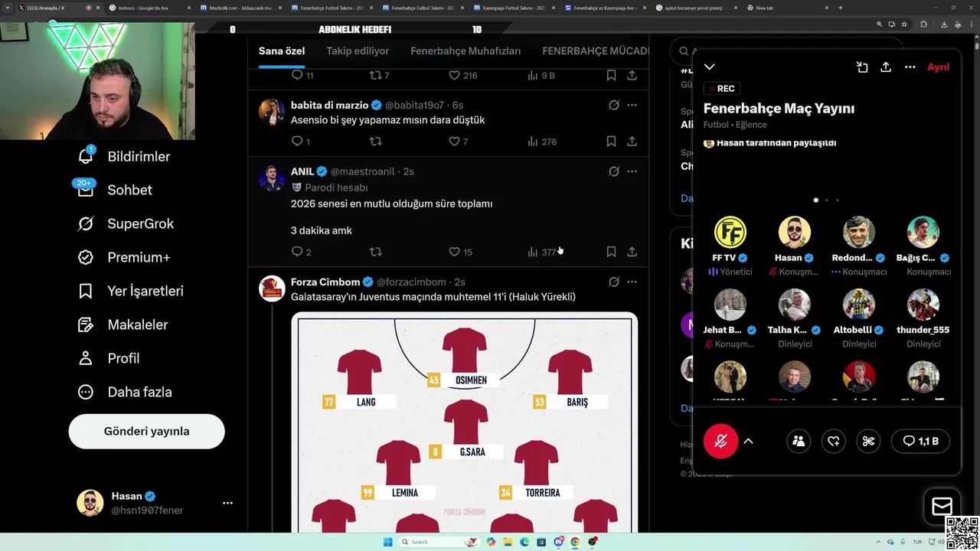
Task: Open Galatasaray lineup image in Forza Cimbom post
Action: tap(465, 422)
